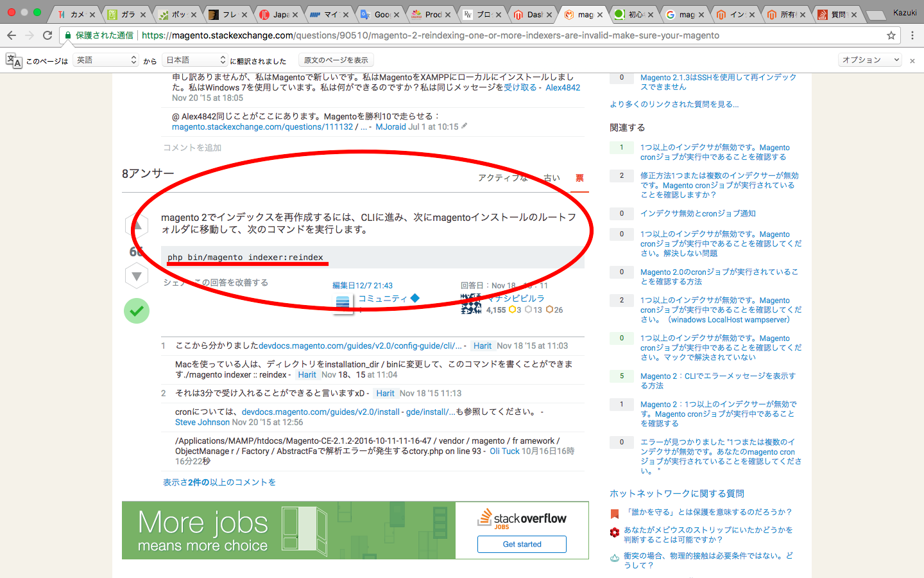Click the 受け取る link in comment
Viewport: 924px width, 578px height.
click(520, 88)
